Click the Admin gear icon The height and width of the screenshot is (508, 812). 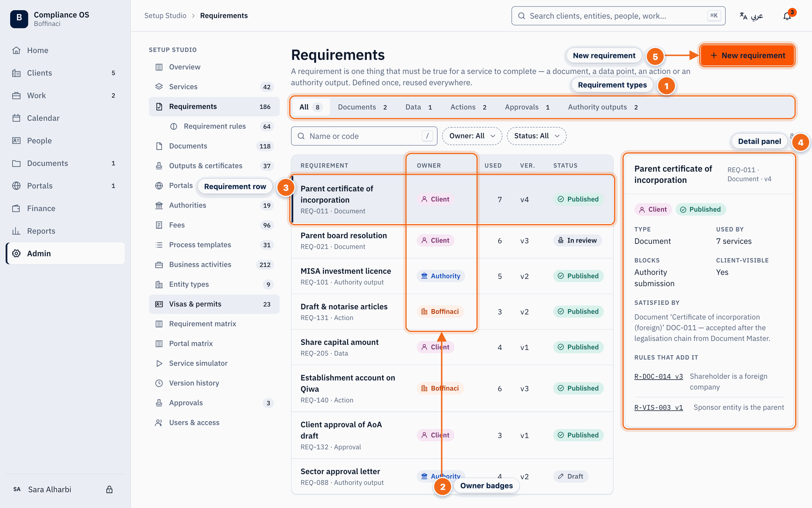tap(16, 253)
